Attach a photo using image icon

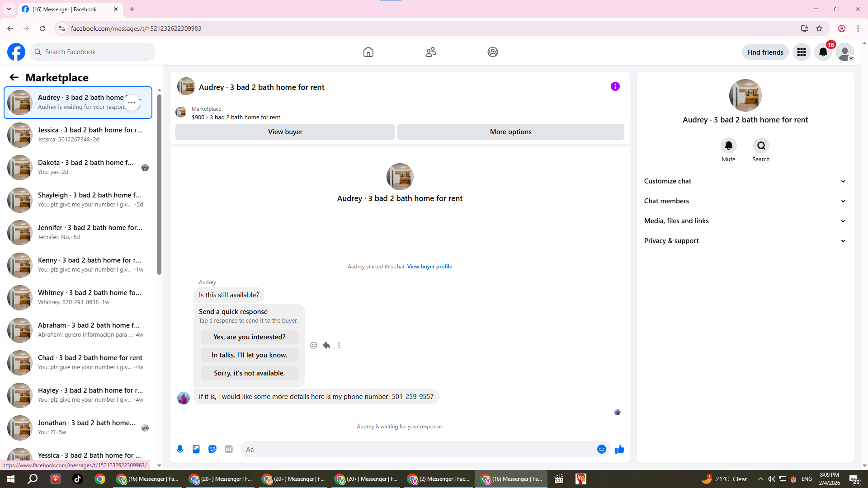click(x=196, y=449)
